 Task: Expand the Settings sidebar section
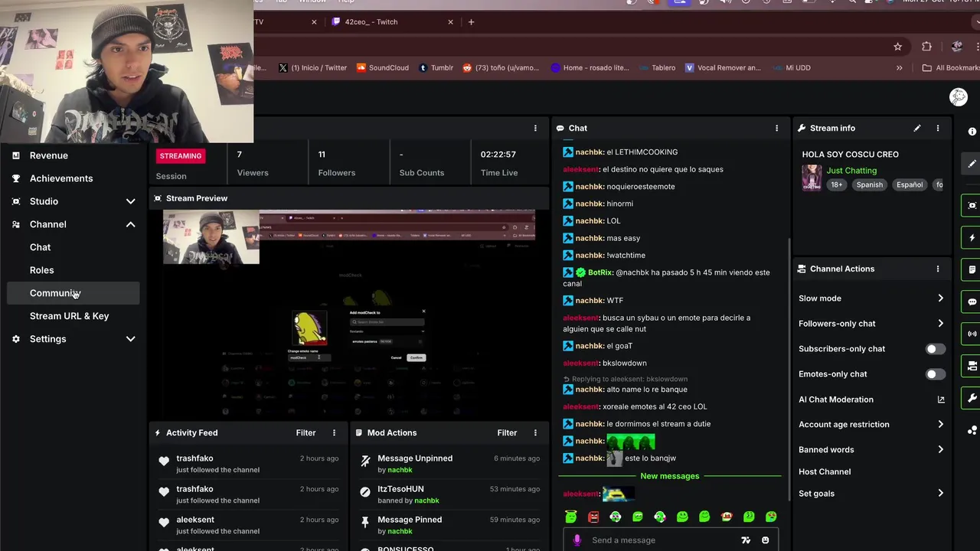tap(130, 339)
